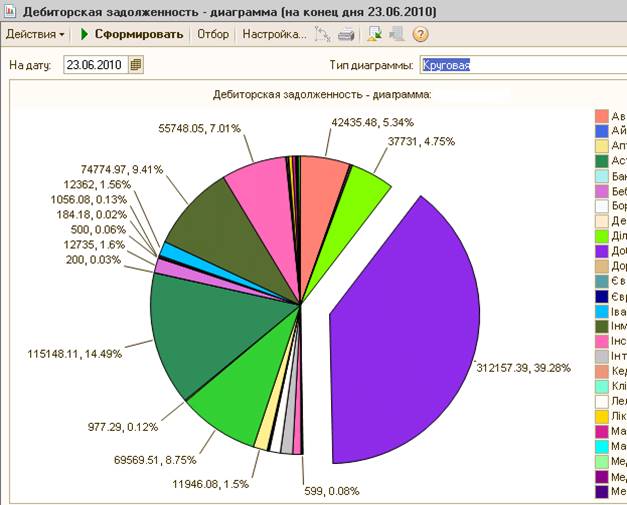This screenshot has height=505, width=627.
Task: Click the data label 55748.05, 7.01%
Action: [x=200, y=128]
